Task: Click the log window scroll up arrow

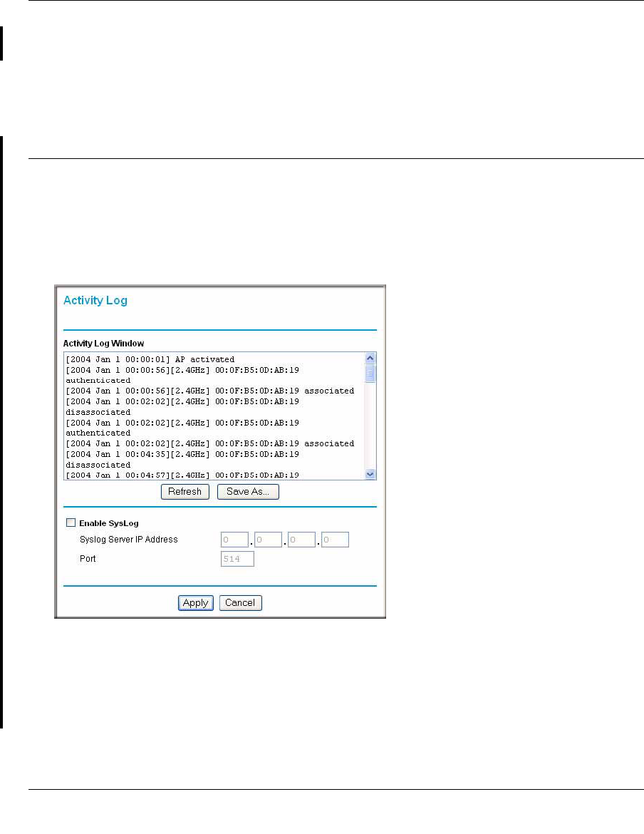Action: 370,358
